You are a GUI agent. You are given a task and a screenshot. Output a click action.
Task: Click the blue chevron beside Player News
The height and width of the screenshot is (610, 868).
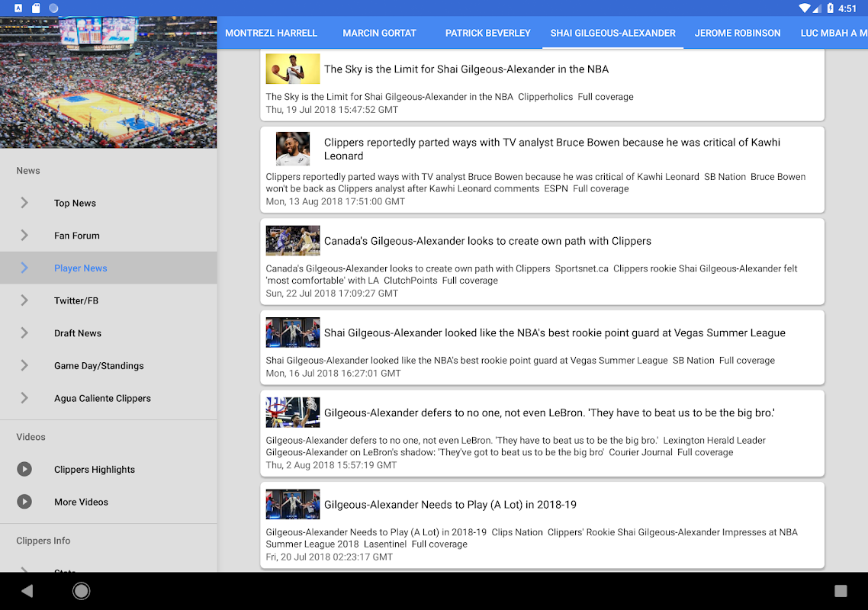[24, 268]
